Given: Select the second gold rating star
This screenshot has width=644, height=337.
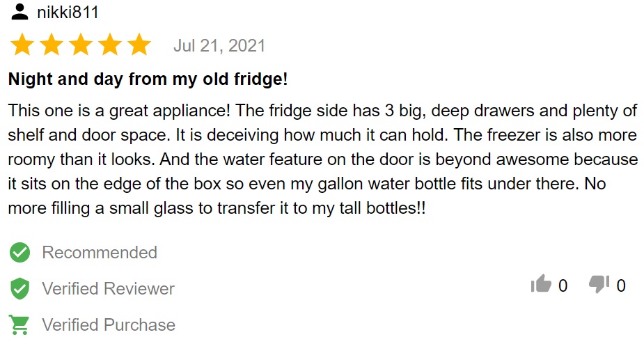Looking at the screenshot, I should pos(52,45).
